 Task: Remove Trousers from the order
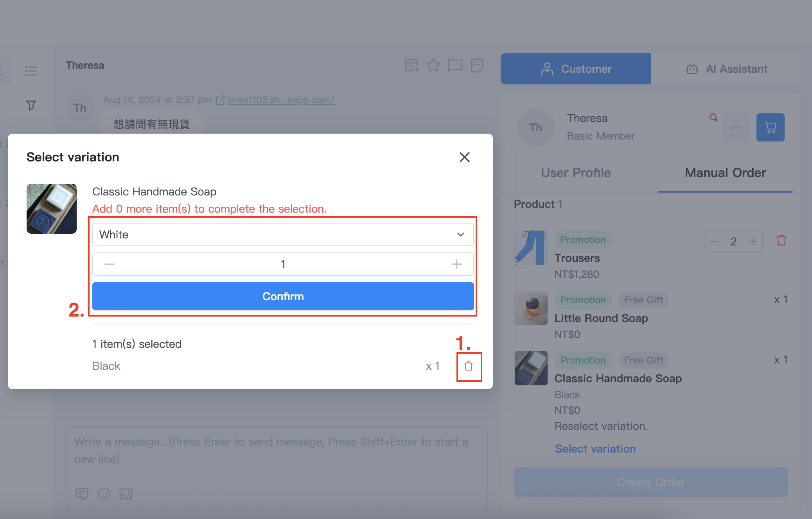tap(781, 240)
